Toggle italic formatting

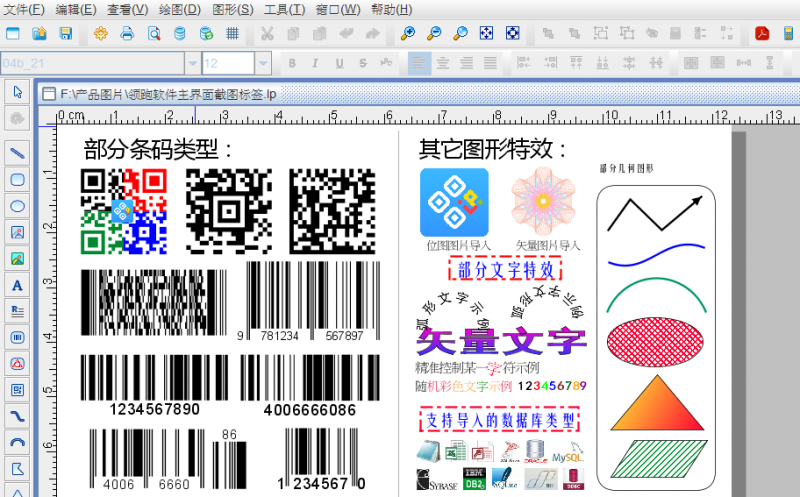pyautogui.click(x=315, y=63)
